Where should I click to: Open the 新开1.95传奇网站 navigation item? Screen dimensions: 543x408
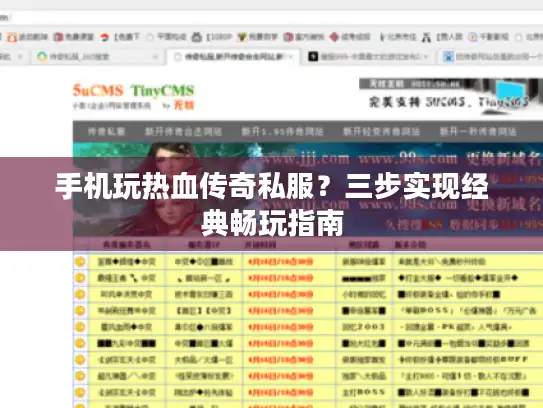282,132
